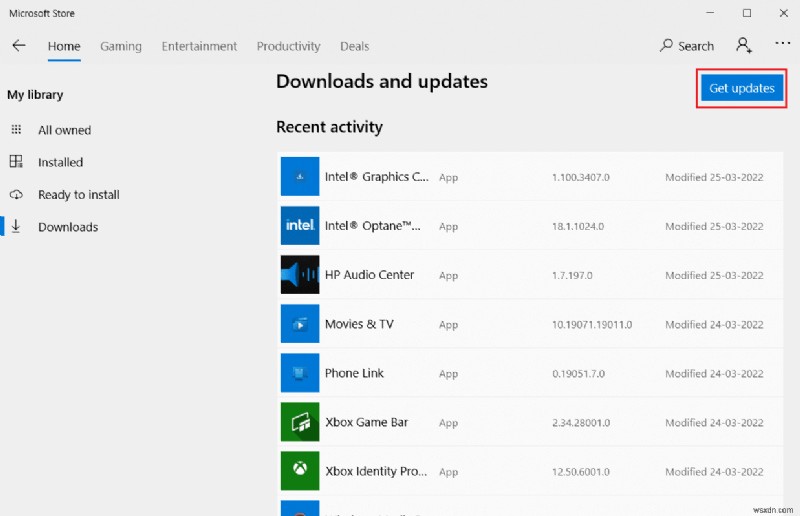This screenshot has width=800, height=516.
Task: Switch to the Home tab
Action: point(64,46)
